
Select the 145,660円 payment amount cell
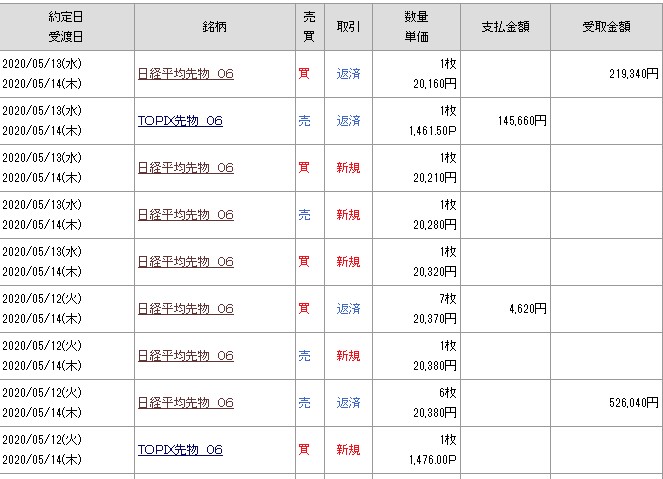pyautogui.click(x=521, y=120)
